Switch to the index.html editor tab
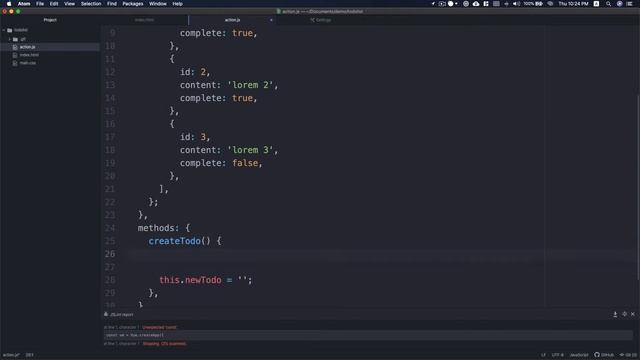 (144, 20)
